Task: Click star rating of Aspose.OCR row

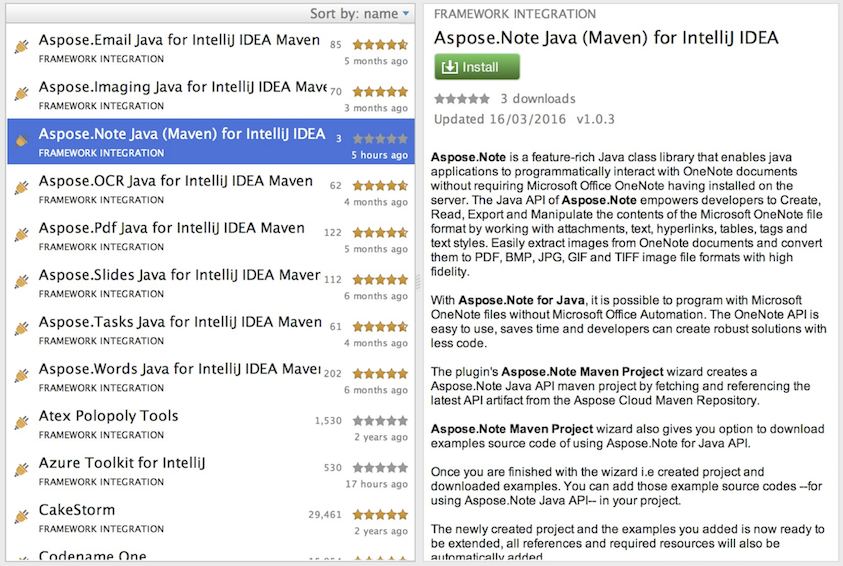Action: click(380, 185)
